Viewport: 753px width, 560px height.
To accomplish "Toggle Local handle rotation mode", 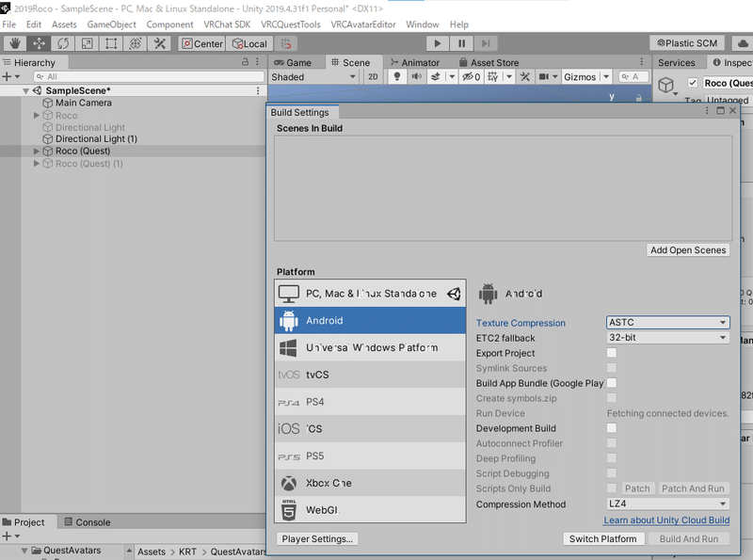I will tap(249, 43).
